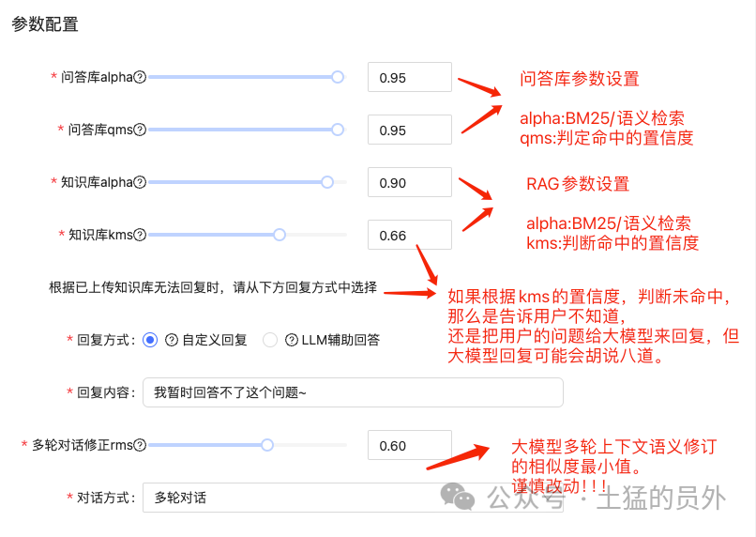Click the 回复内容 label
The image size is (756, 537).
pos(106,392)
